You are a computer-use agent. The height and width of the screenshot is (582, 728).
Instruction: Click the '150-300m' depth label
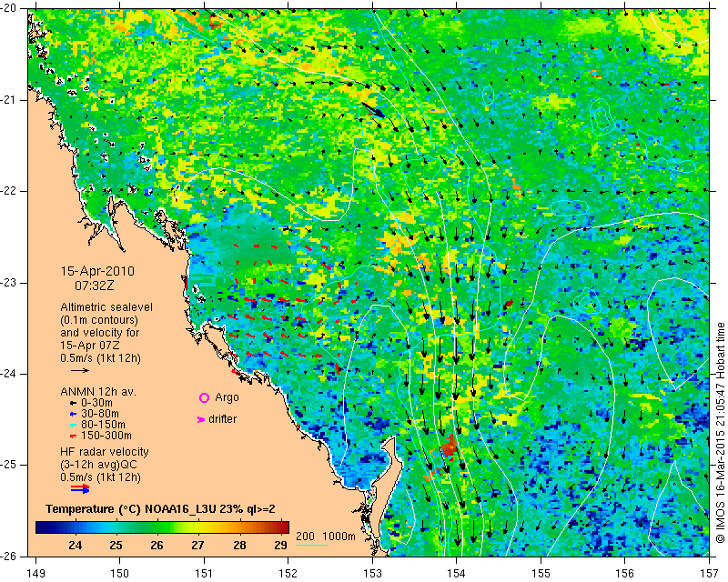click(106, 436)
